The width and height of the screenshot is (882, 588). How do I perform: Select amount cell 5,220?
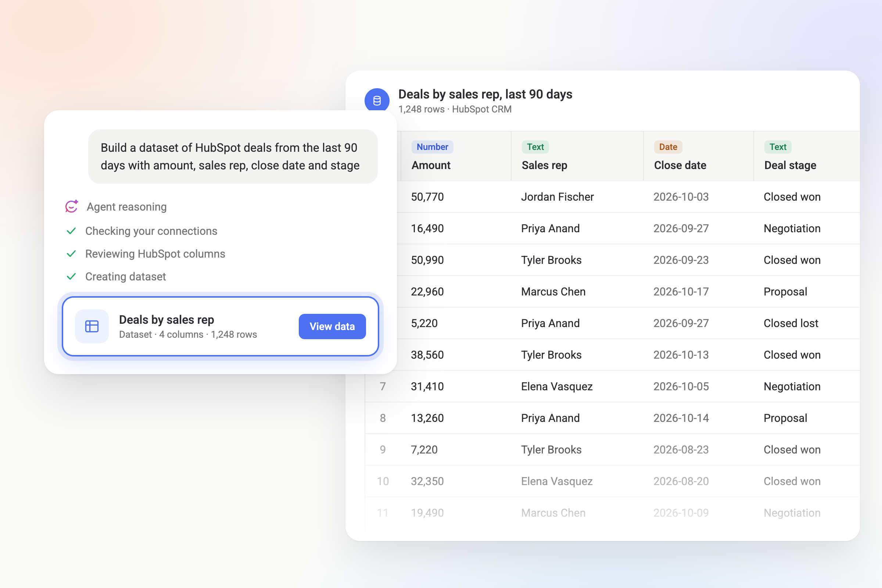coord(424,323)
